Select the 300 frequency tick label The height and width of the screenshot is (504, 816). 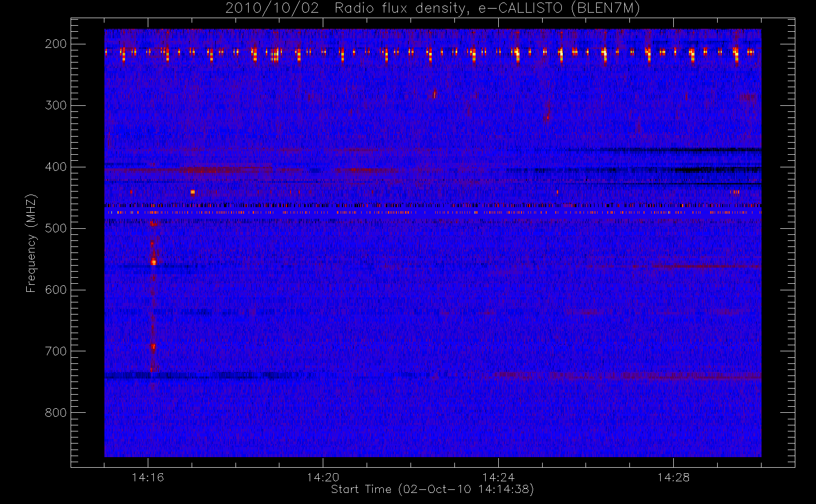click(56, 105)
